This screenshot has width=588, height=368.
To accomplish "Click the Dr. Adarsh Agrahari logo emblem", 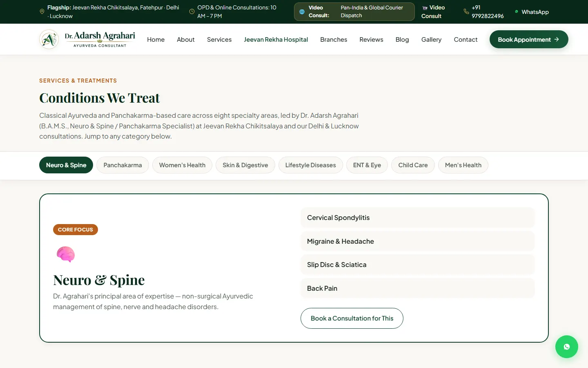I will click(49, 40).
